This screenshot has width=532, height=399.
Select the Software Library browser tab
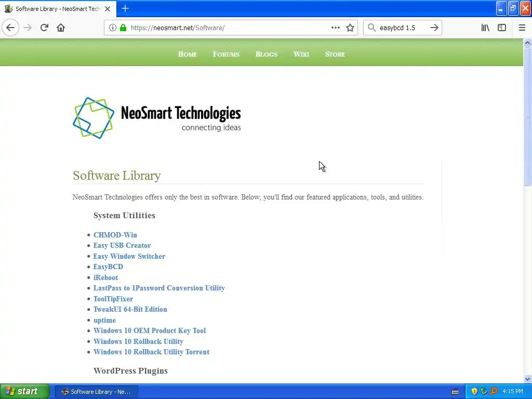[58, 9]
